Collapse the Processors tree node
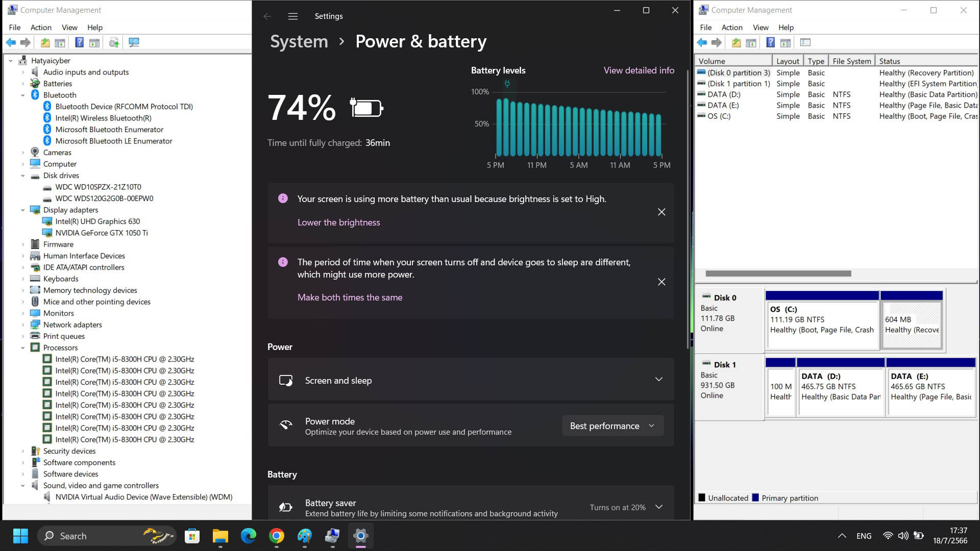 22,348
